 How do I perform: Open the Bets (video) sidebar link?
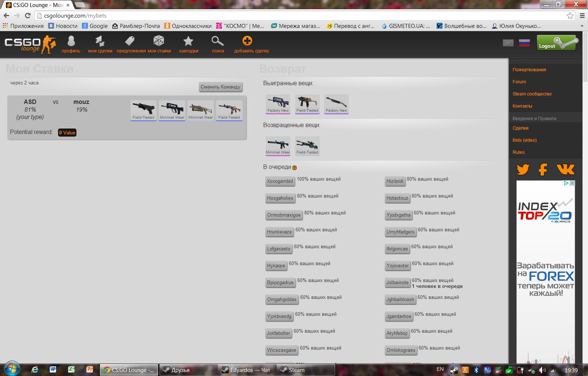[x=524, y=140]
